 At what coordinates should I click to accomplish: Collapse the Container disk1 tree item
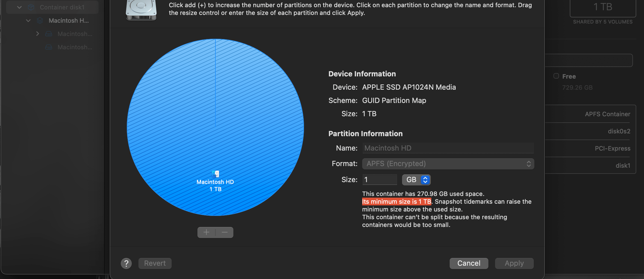19,7
